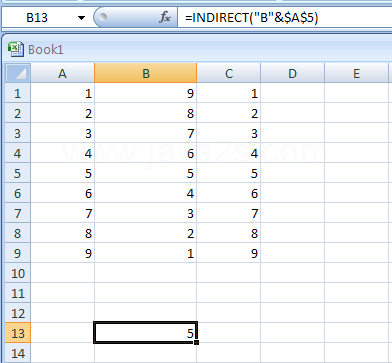Viewport: 392px width, 363px height.
Task: Click into the formula bar with INDIRECT formula
Action: tap(284, 18)
